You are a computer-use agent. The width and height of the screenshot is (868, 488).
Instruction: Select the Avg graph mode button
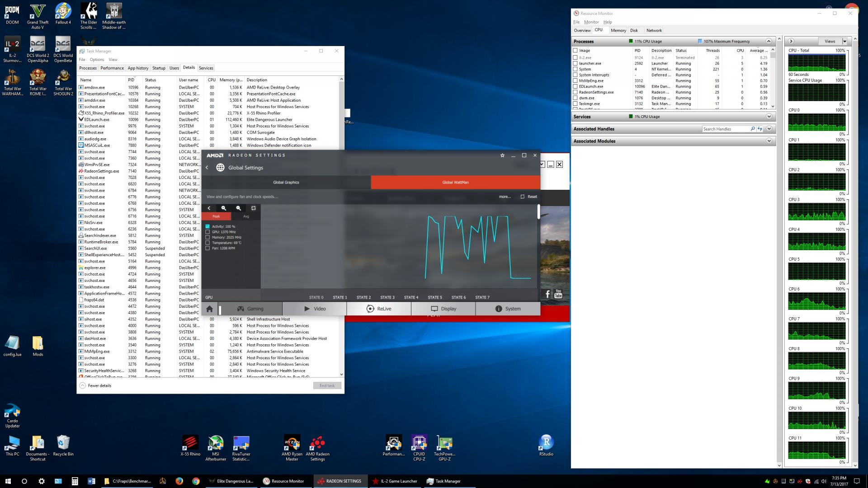coord(246,216)
